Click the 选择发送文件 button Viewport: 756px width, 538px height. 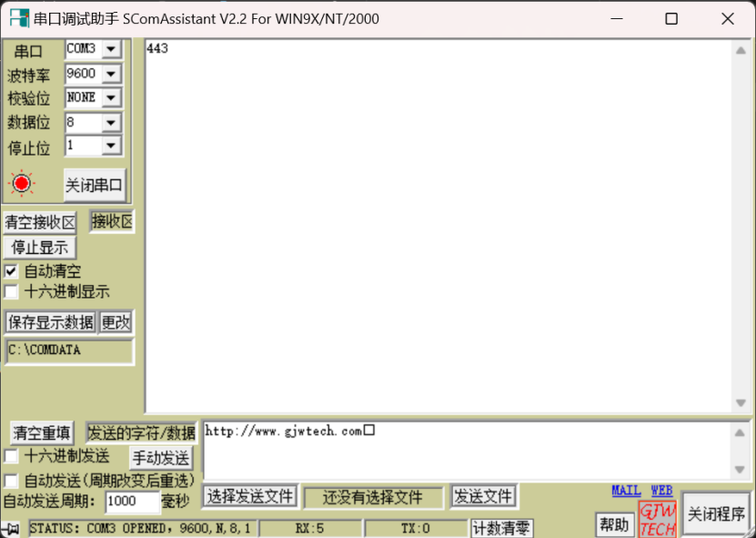click(x=250, y=496)
